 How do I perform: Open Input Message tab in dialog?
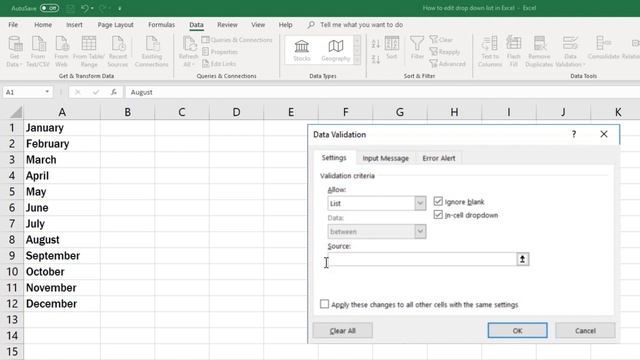pos(386,158)
